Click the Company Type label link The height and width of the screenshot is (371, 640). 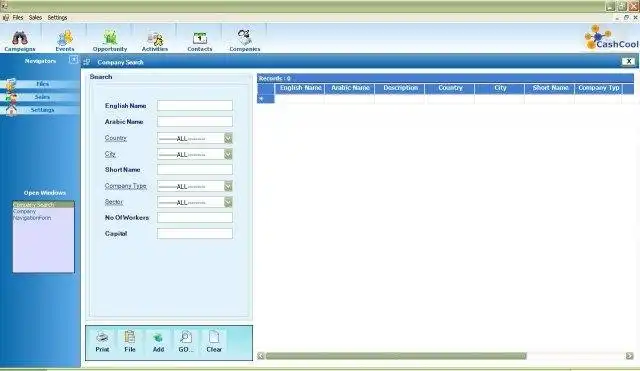point(126,186)
